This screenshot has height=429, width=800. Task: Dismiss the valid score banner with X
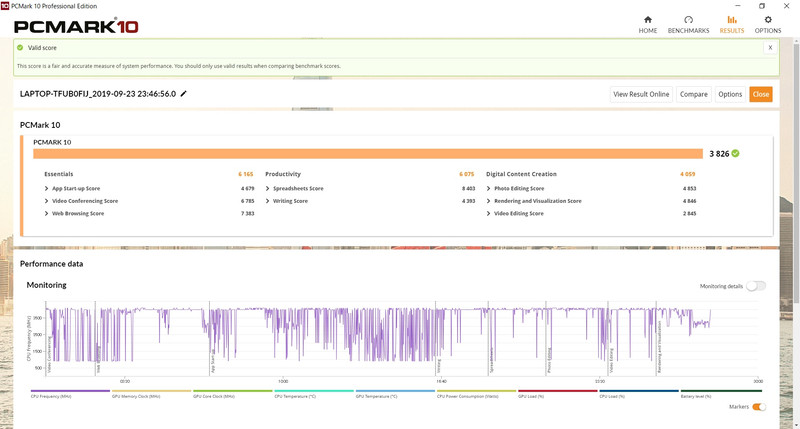770,47
